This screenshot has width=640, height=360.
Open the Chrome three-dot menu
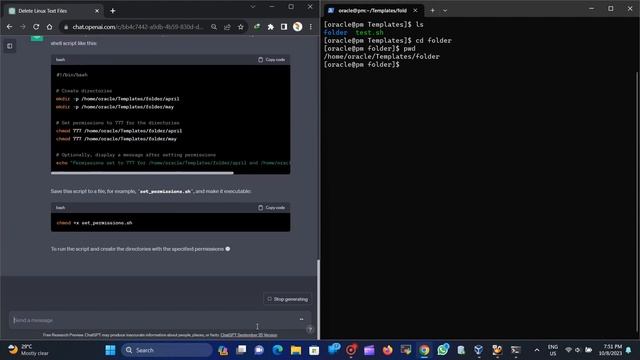[x=311, y=27]
